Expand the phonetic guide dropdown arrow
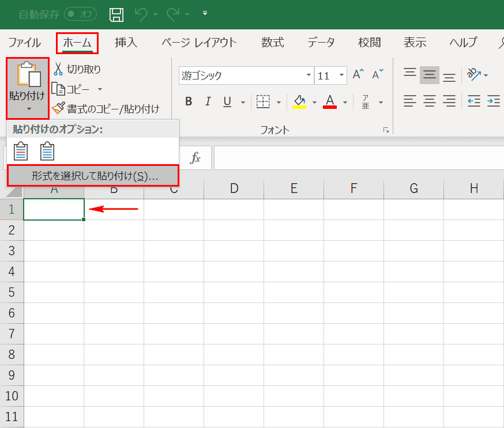Image resolution: width=504 pixels, height=428 pixels. click(381, 103)
